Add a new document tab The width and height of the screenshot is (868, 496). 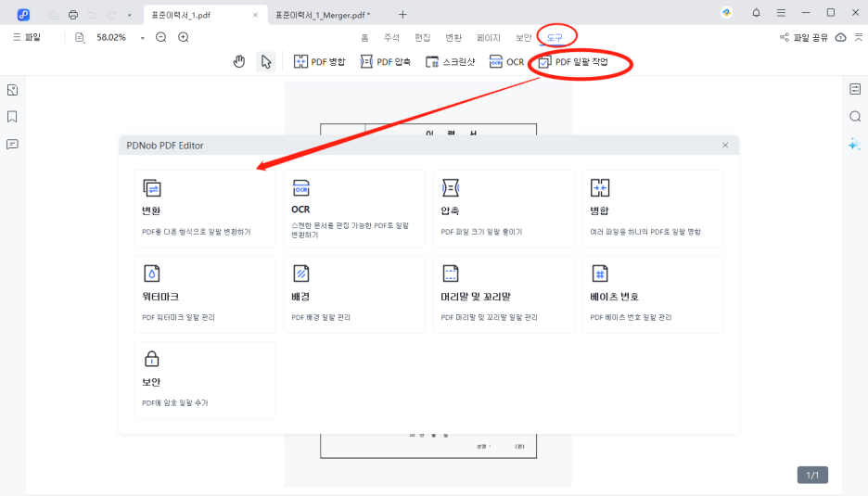402,15
